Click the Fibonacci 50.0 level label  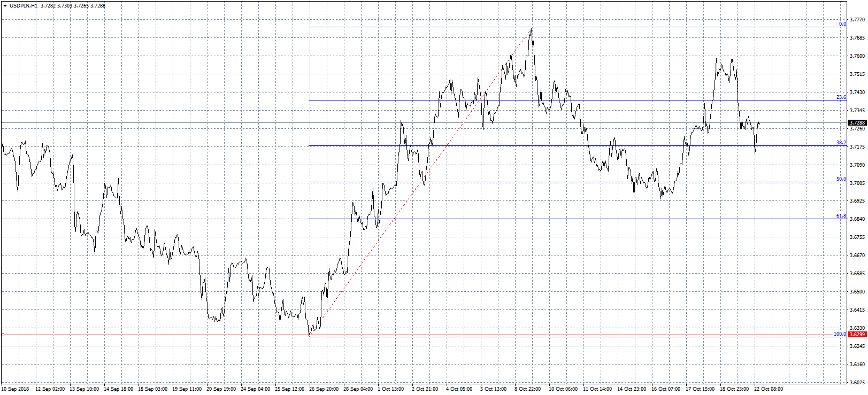(x=841, y=179)
